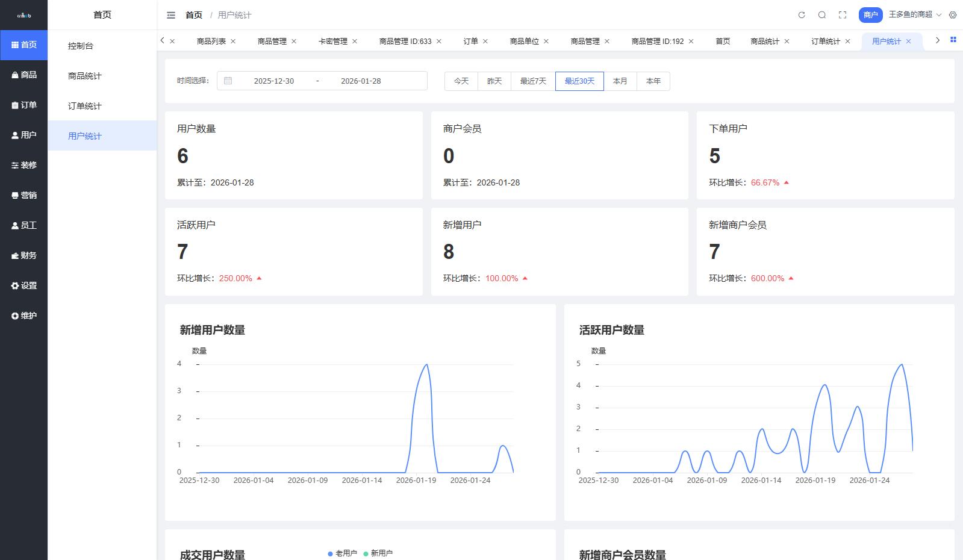The height and width of the screenshot is (560, 963).
Task: Click the refresh icon in top bar
Action: point(802,15)
